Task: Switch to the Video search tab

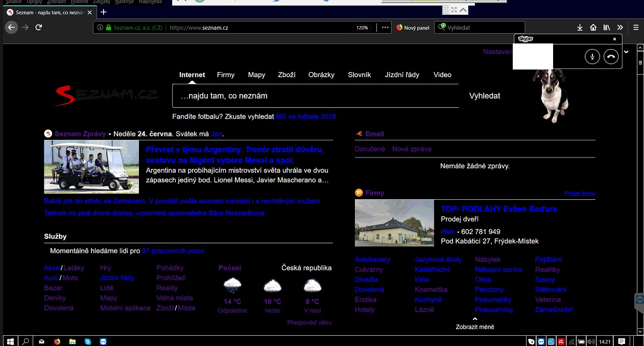Action: coord(442,75)
